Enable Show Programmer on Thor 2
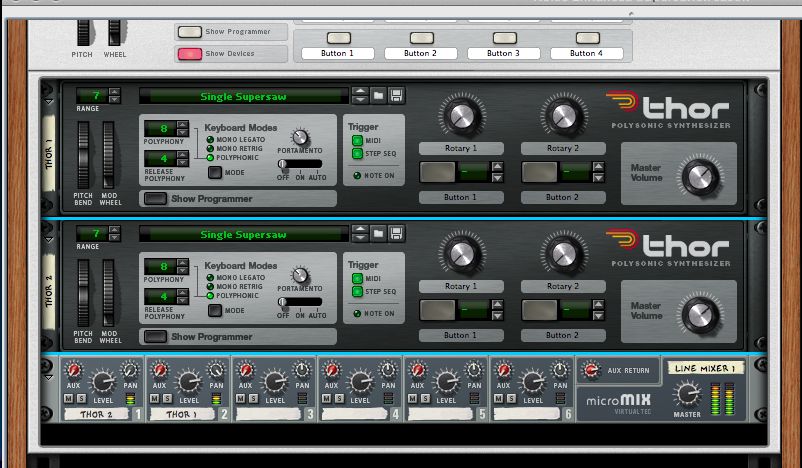The height and width of the screenshot is (468, 802). (x=155, y=337)
